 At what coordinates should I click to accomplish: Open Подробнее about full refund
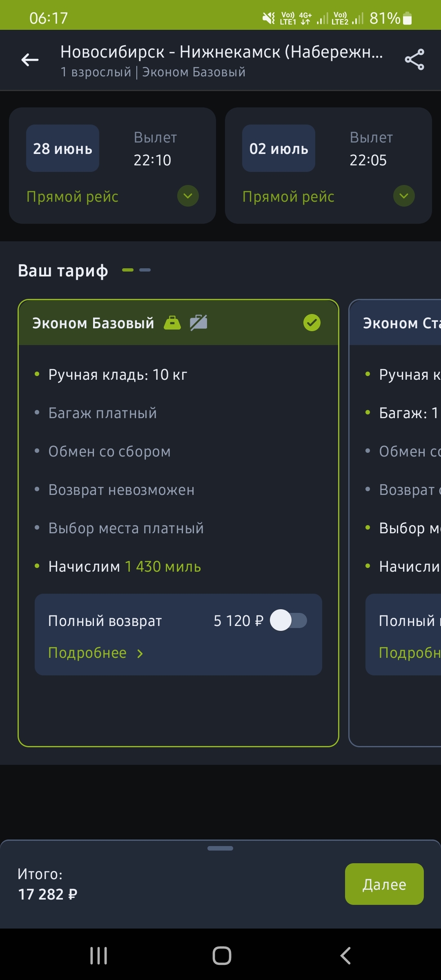tap(95, 653)
